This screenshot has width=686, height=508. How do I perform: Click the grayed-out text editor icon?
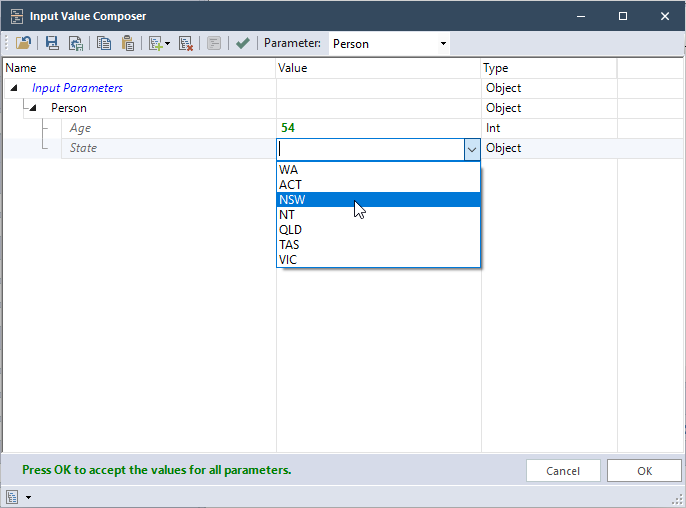(x=214, y=43)
